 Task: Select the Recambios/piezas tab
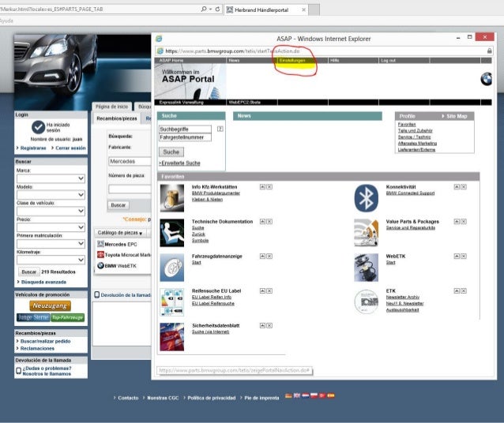(x=117, y=118)
